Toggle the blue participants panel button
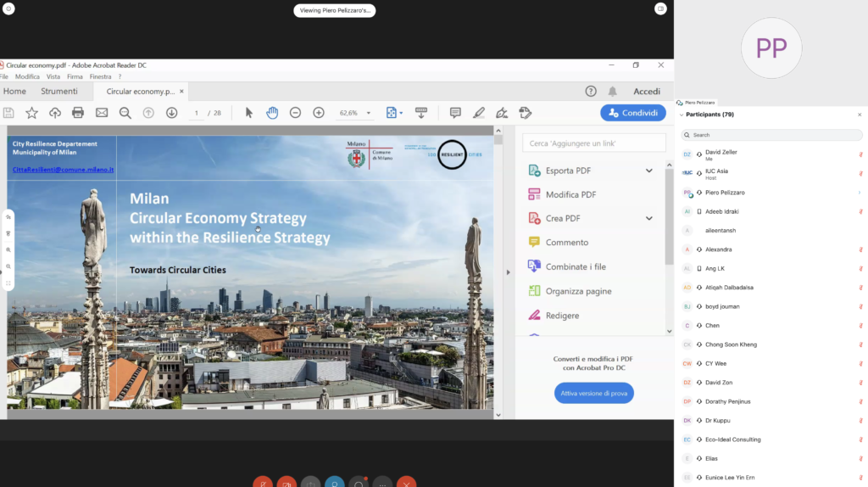 (x=335, y=483)
